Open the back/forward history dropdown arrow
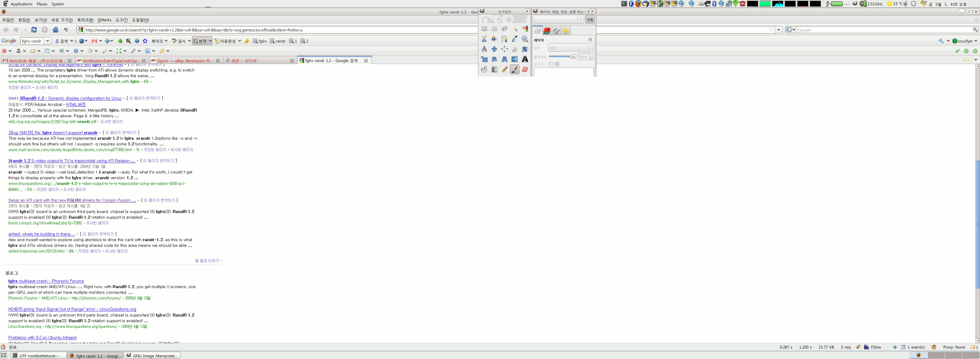The height and width of the screenshot is (359, 980). click(25, 30)
